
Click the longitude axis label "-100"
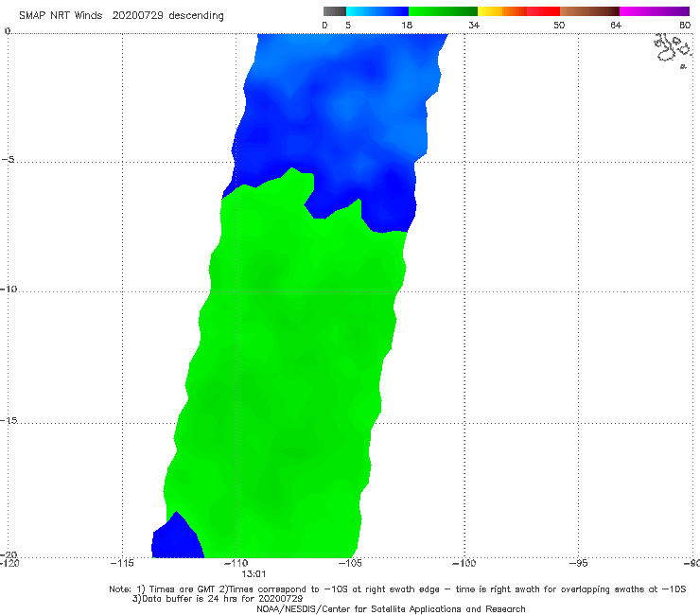click(x=464, y=563)
